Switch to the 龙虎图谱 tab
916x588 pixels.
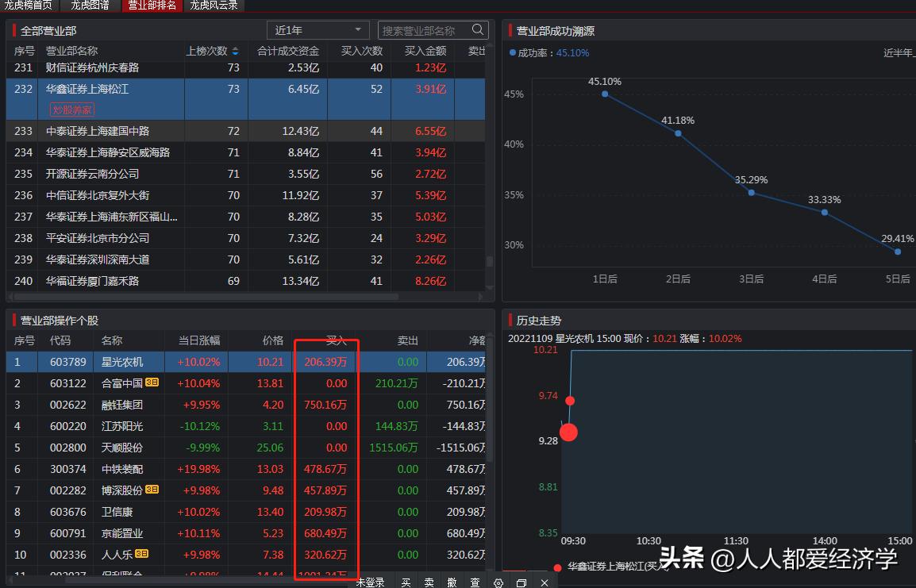90,6
